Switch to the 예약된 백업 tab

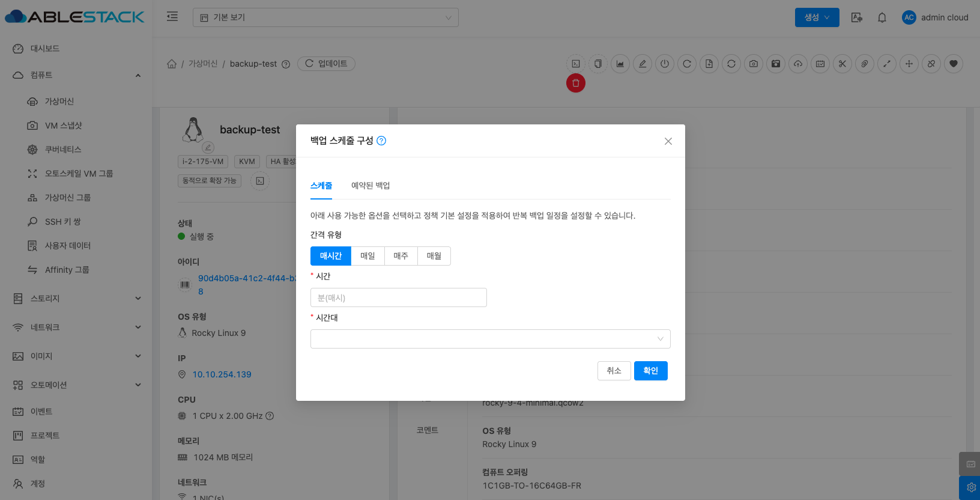click(371, 186)
